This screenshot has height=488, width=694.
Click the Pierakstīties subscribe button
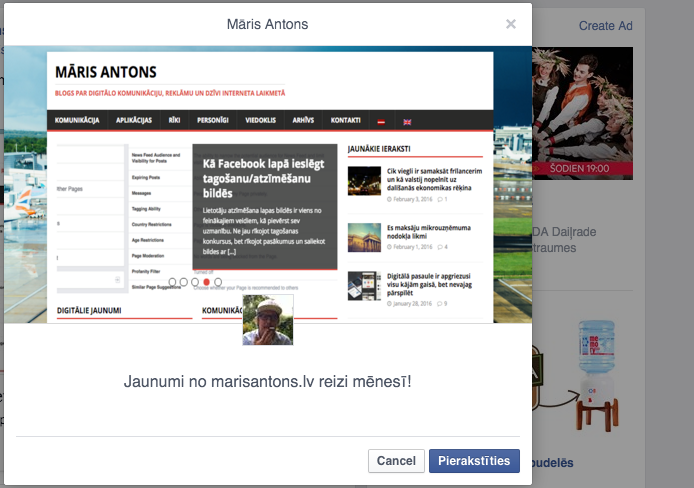[474, 461]
